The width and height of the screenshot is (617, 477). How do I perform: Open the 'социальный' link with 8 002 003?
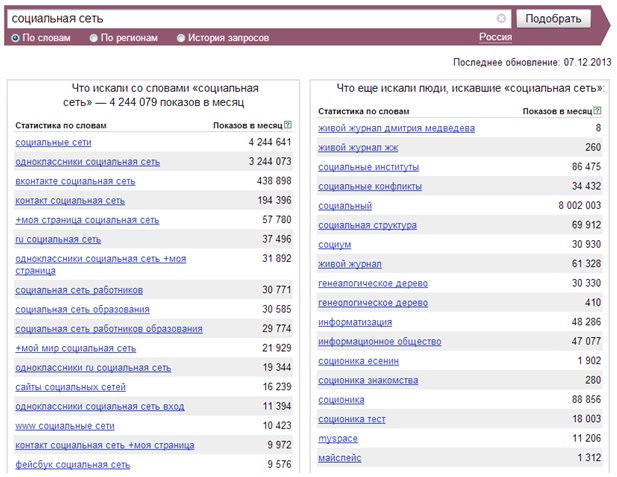click(345, 206)
